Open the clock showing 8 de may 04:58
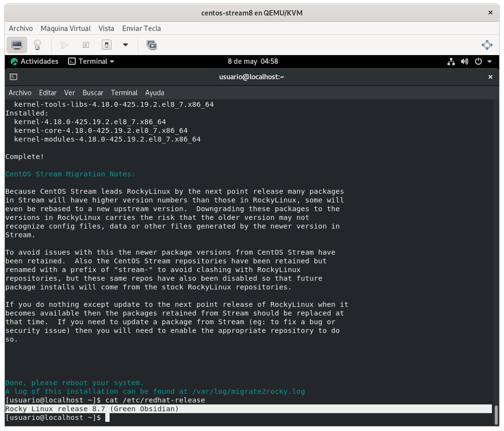Viewport: 504px width, 431px height. click(252, 61)
